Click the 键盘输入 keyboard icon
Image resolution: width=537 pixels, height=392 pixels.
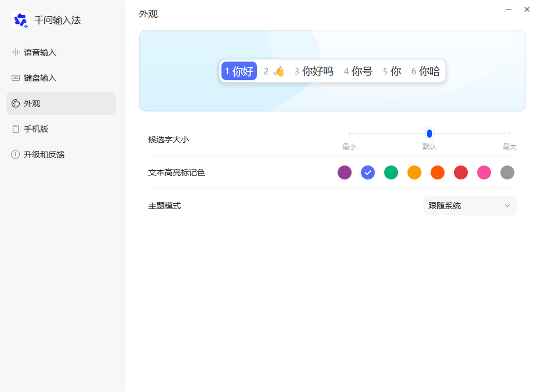pyautogui.click(x=16, y=78)
